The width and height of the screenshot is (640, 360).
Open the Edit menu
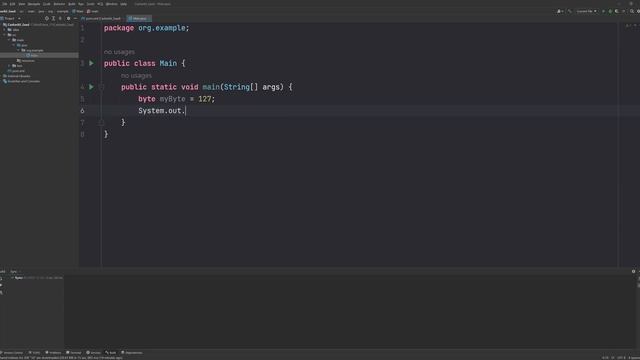(x=12, y=4)
